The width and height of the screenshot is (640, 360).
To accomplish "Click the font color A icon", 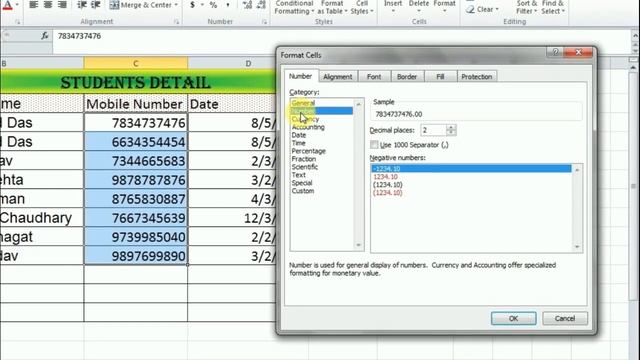I will pyautogui.click(x=7, y=4).
